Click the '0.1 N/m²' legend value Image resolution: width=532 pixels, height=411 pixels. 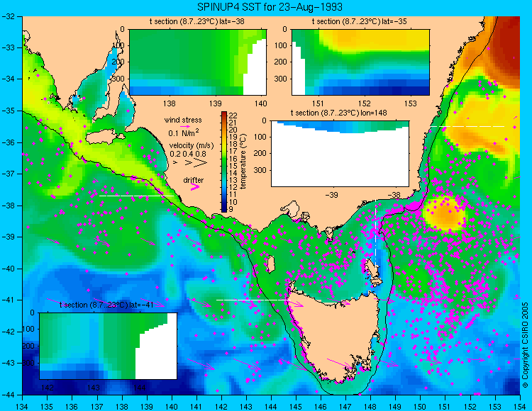184,133
